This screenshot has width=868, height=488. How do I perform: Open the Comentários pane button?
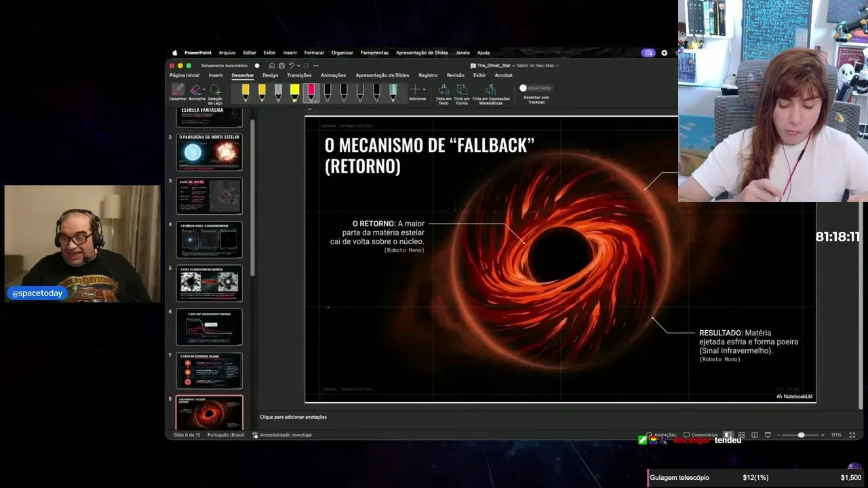701,434
